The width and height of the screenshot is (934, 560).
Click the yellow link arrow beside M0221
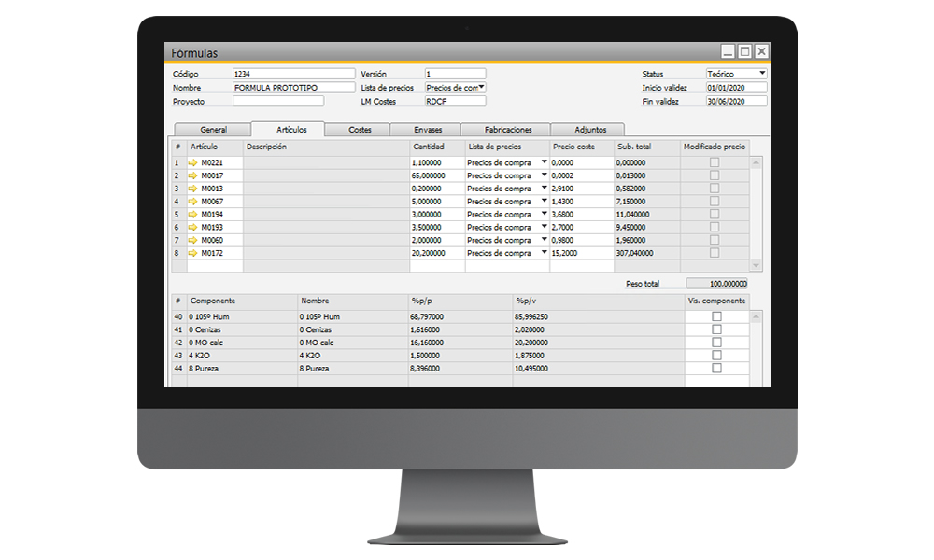(x=193, y=162)
